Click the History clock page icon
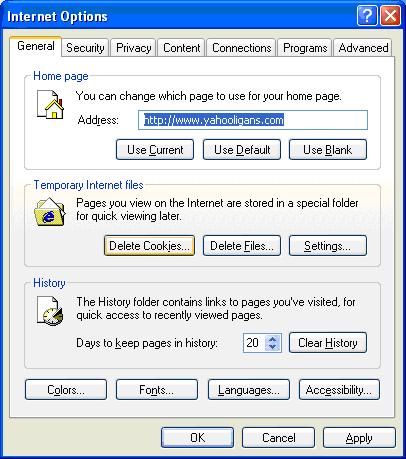This screenshot has height=459, width=406. pyautogui.click(x=49, y=311)
